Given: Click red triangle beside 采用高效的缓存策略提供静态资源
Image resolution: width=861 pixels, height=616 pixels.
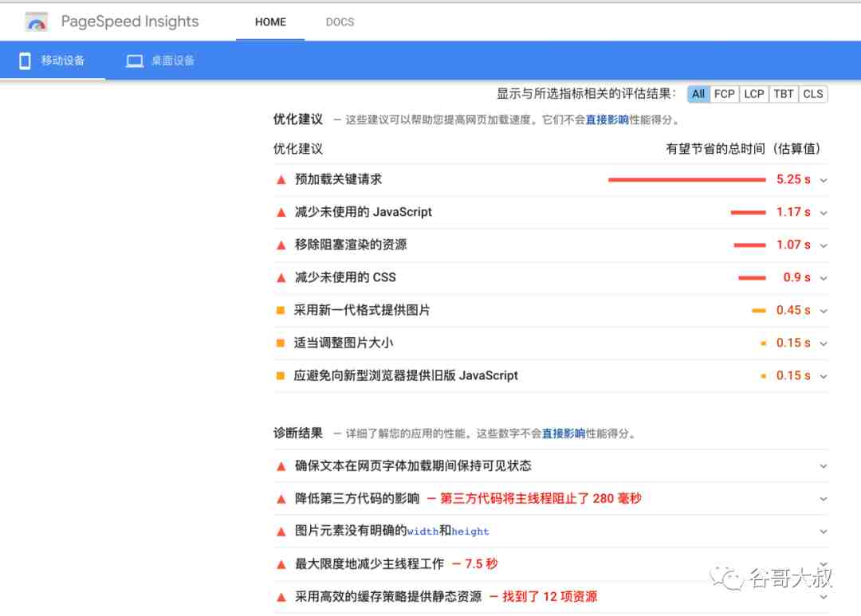Looking at the screenshot, I should tap(281, 598).
